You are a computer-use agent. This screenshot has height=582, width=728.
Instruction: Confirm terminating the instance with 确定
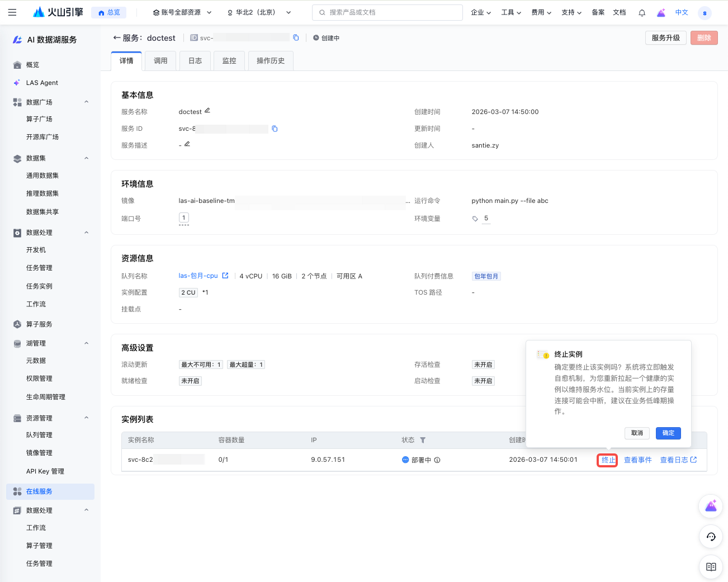tap(668, 433)
